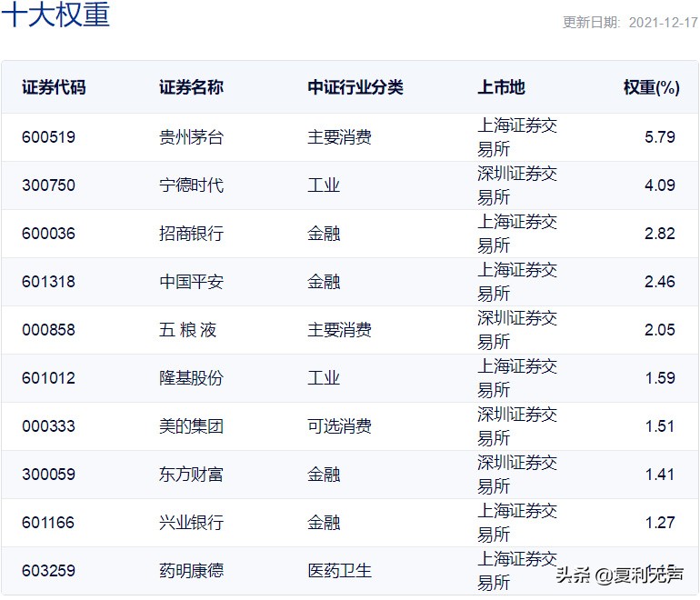Image resolution: width=700 pixels, height=600 pixels.
Task: Click the weight value 1.59
Action: coord(660,378)
